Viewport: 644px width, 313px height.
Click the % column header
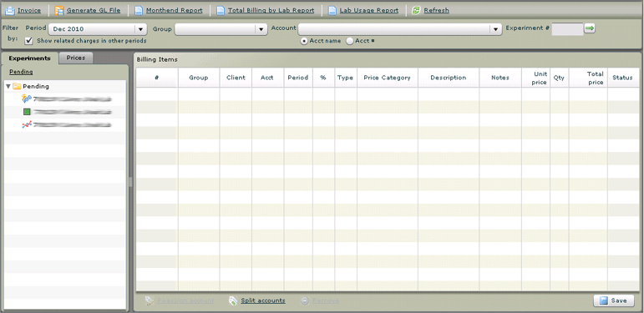(x=323, y=78)
